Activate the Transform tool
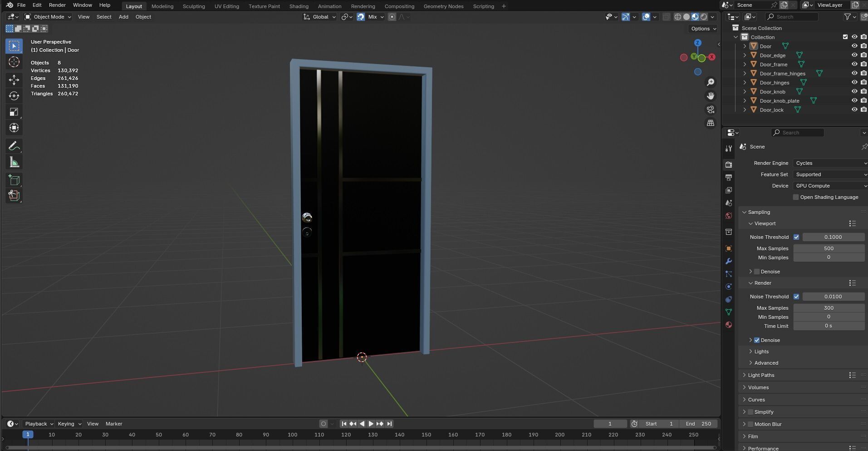868x451 pixels. [14, 128]
